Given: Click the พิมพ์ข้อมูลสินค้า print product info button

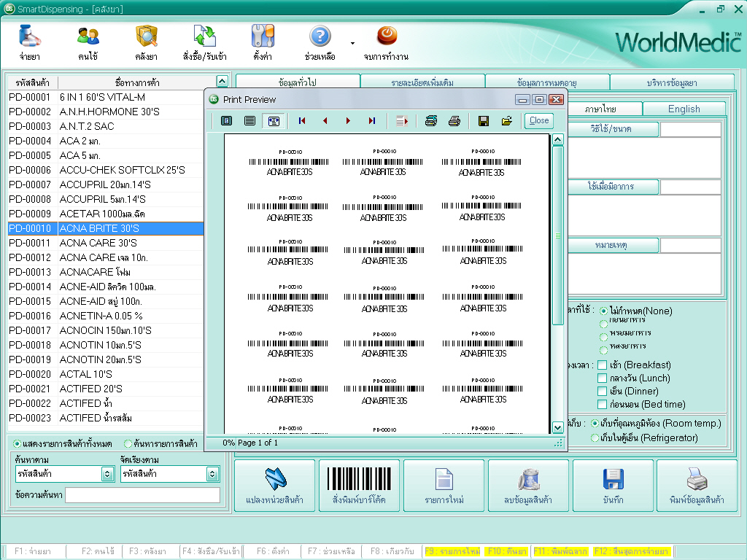Looking at the screenshot, I should pos(697,485).
